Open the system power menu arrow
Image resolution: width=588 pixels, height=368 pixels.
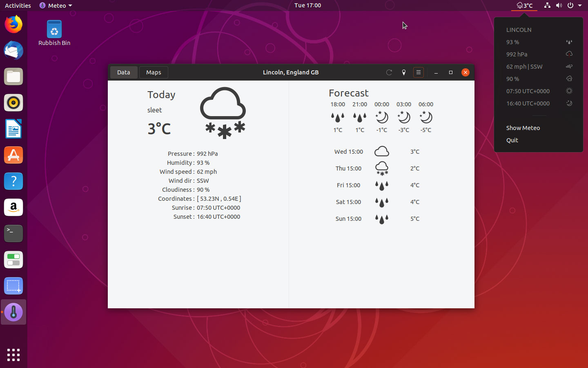(580, 5)
